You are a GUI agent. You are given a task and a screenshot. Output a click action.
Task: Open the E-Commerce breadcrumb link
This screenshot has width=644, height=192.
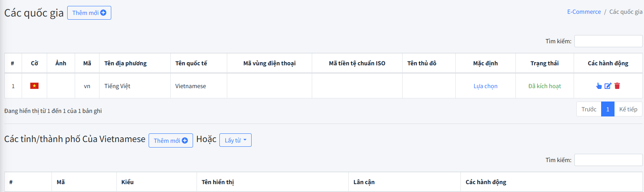click(x=584, y=12)
